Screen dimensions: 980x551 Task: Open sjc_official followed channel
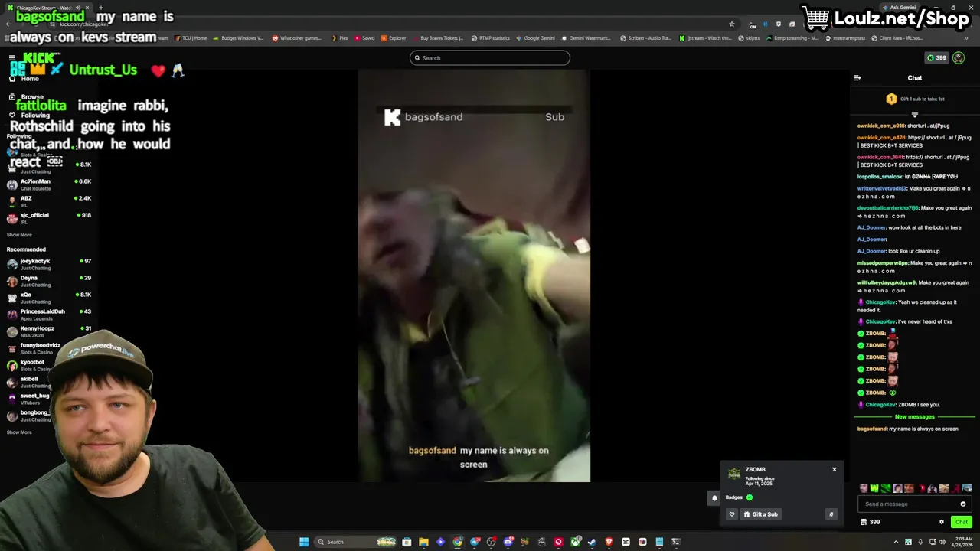tap(49, 218)
